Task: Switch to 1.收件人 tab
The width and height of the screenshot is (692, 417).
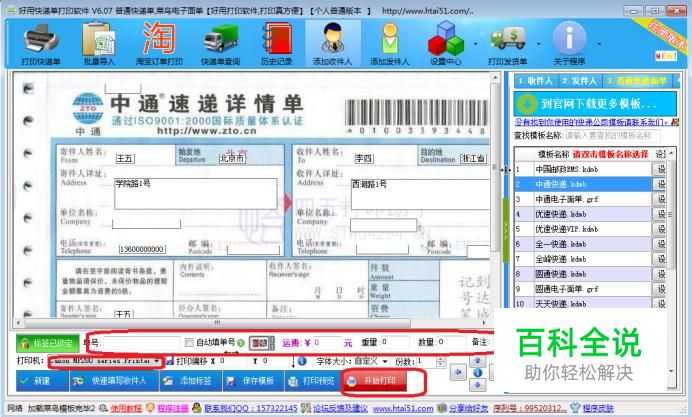Action: [x=535, y=81]
